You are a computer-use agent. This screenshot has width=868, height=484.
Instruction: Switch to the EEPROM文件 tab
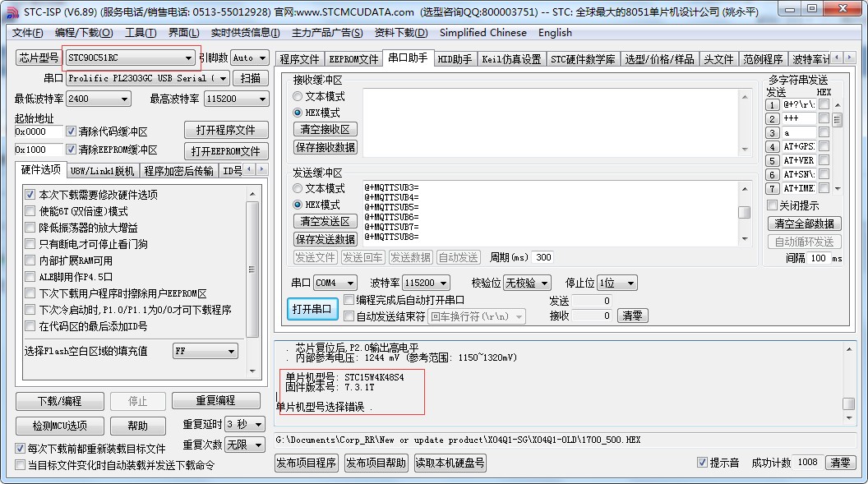coord(353,59)
